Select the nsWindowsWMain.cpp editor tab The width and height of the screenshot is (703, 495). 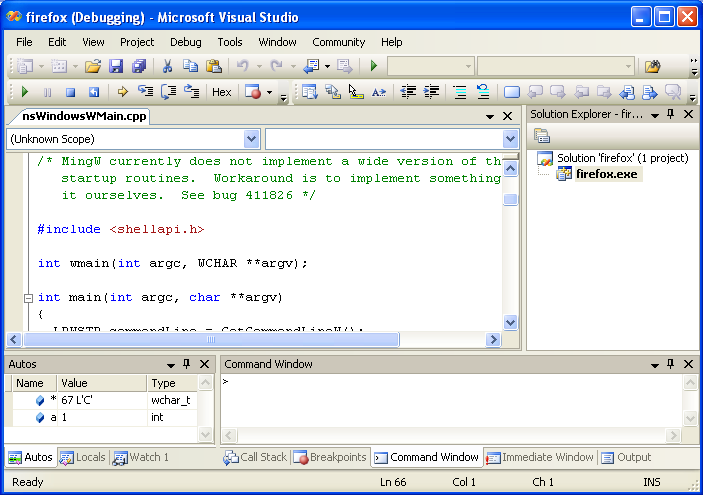[x=84, y=116]
